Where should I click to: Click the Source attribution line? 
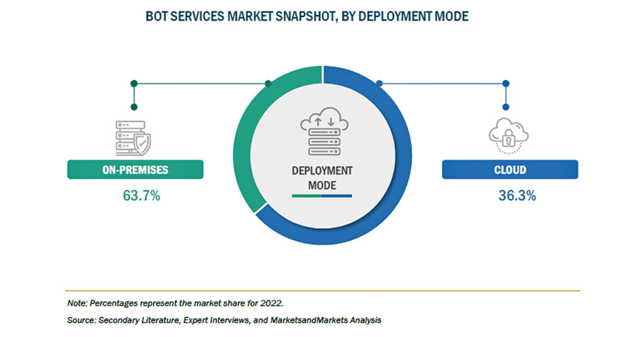tap(225, 320)
